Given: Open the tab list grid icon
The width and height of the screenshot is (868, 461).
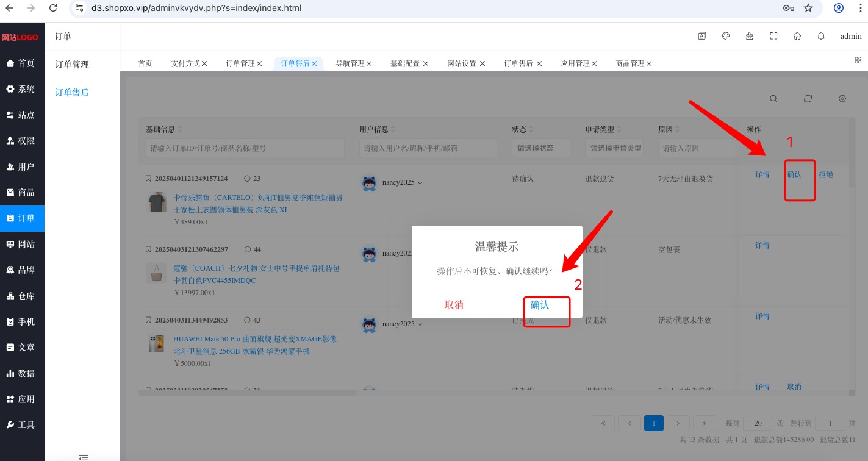Looking at the screenshot, I should [858, 60].
